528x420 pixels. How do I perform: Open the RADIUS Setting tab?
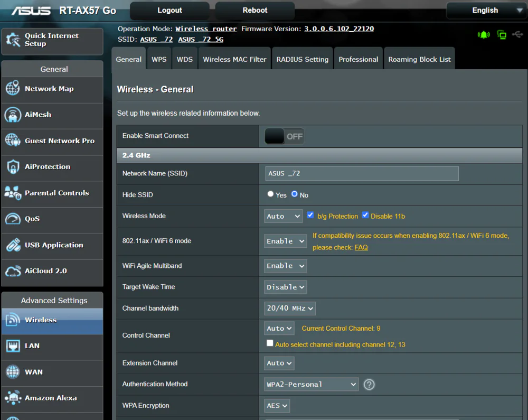pyautogui.click(x=303, y=59)
